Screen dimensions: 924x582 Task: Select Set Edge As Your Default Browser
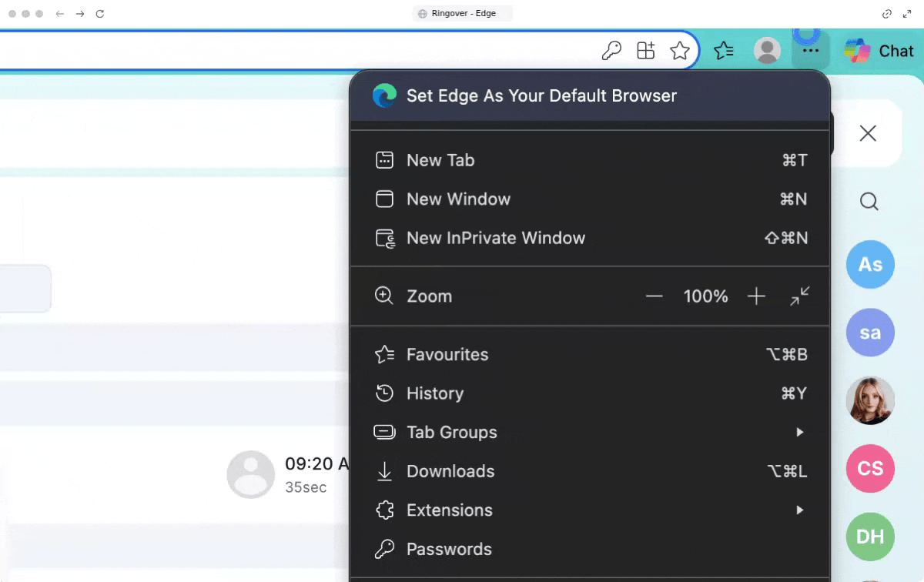click(x=590, y=95)
